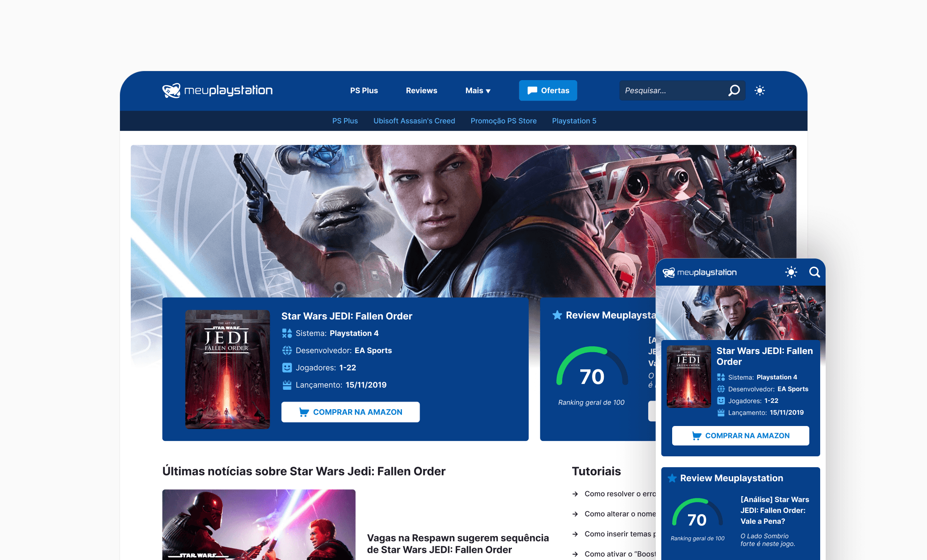Click the arrow beside "Como inserir temas"

575,534
